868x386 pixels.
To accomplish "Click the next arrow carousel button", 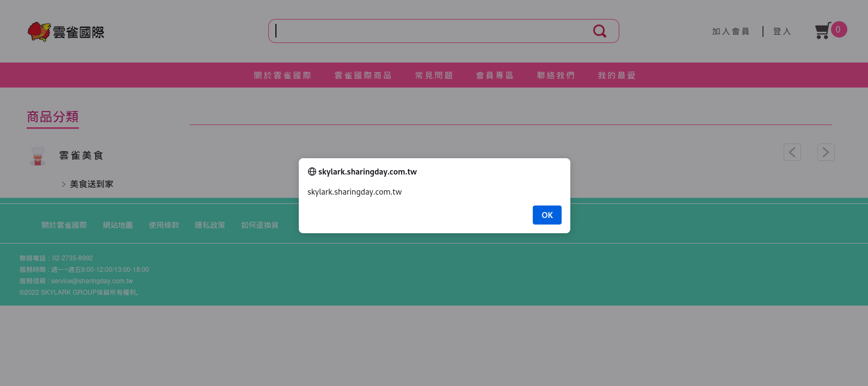I will (826, 152).
